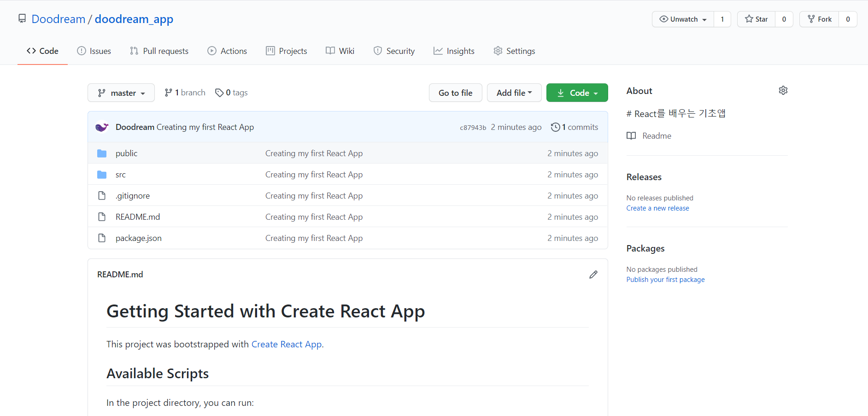Screen dimensions: 868x416
Task: Open the repository Settings tab
Action: pyautogui.click(x=514, y=51)
